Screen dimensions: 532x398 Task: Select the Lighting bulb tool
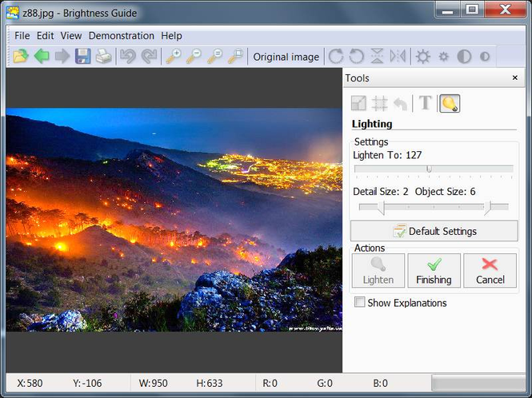pyautogui.click(x=450, y=103)
